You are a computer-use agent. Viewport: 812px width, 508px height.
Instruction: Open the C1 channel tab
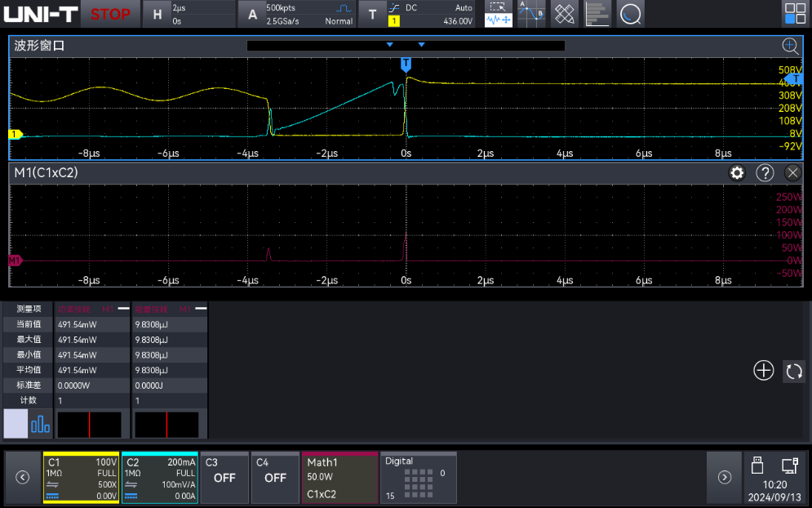coord(82,478)
